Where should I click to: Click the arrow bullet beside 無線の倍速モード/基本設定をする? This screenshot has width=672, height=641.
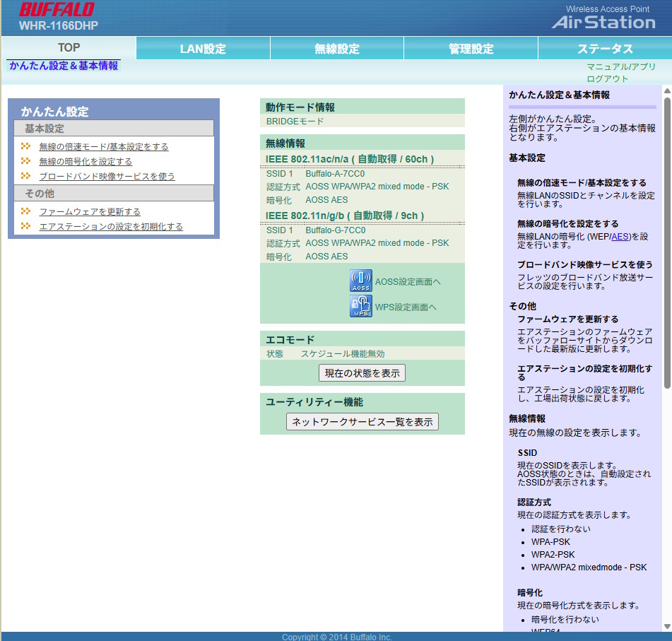pos(25,146)
